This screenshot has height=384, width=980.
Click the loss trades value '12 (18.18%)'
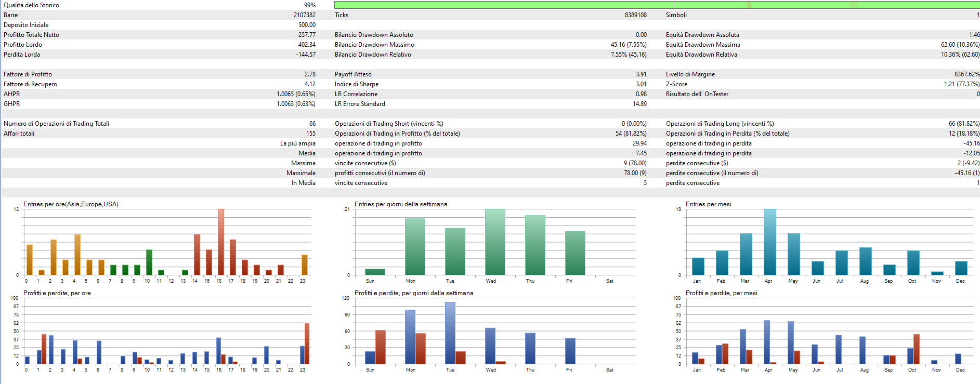(x=964, y=134)
